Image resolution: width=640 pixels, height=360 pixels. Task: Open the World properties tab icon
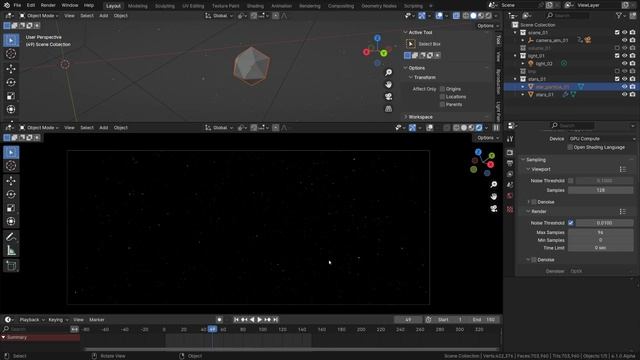click(x=510, y=196)
